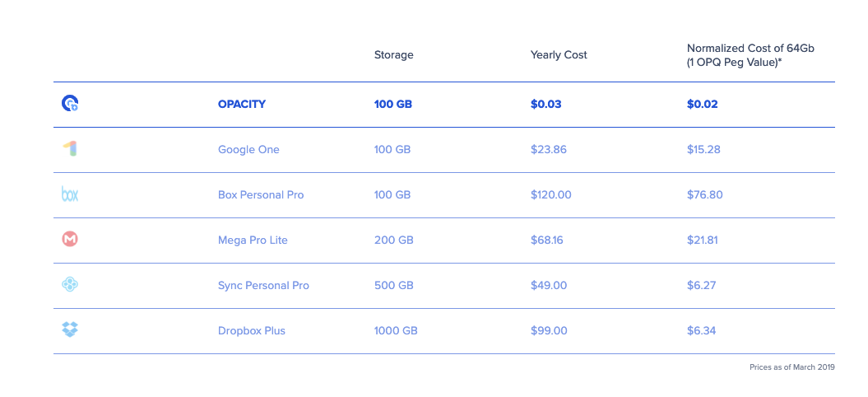The image size is (868, 397).
Task: Click the Mega red logo icon
Action: click(70, 239)
